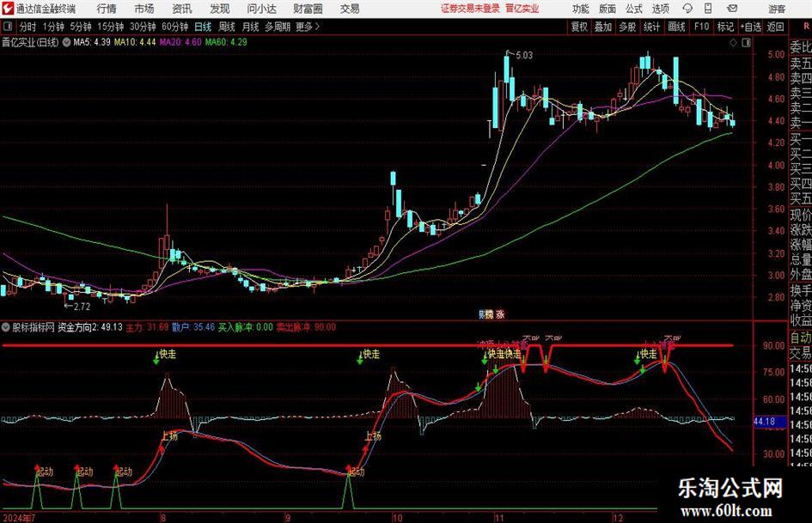Click the 多股 button

627,27
